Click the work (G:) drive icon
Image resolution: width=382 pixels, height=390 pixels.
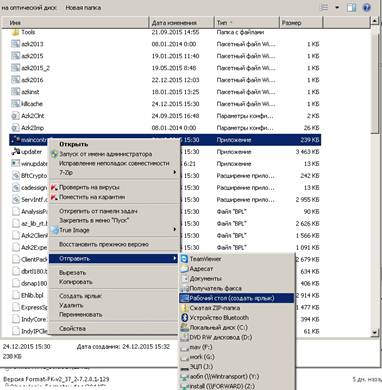[x=184, y=357]
